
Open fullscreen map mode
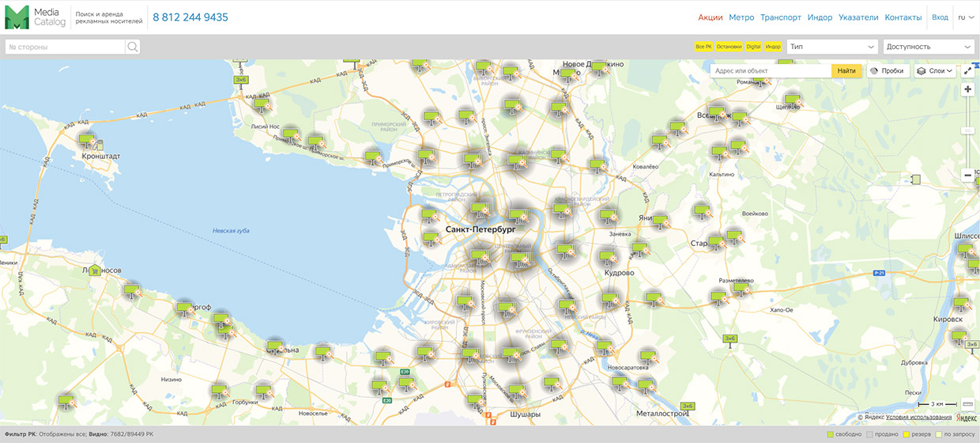point(968,70)
